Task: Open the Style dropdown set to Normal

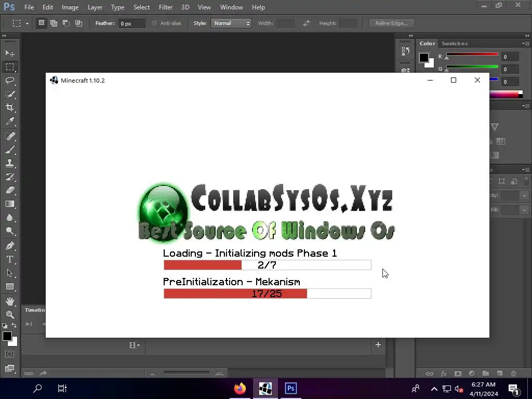Action: 231,23
